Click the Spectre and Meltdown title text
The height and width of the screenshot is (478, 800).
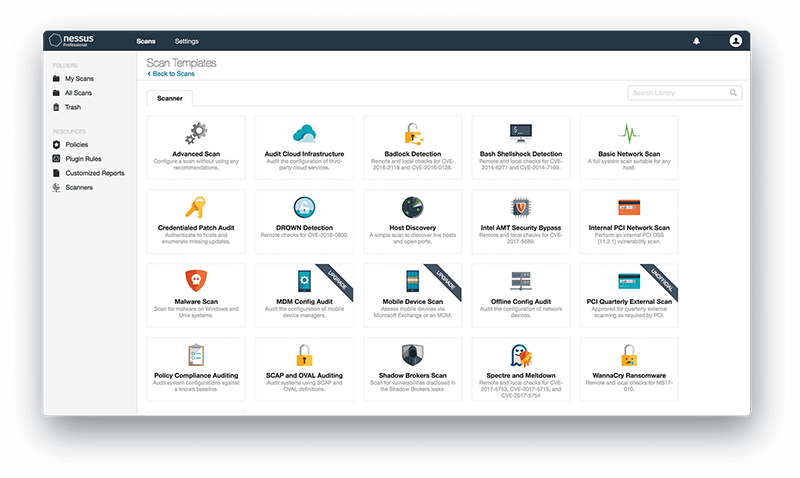coord(521,375)
